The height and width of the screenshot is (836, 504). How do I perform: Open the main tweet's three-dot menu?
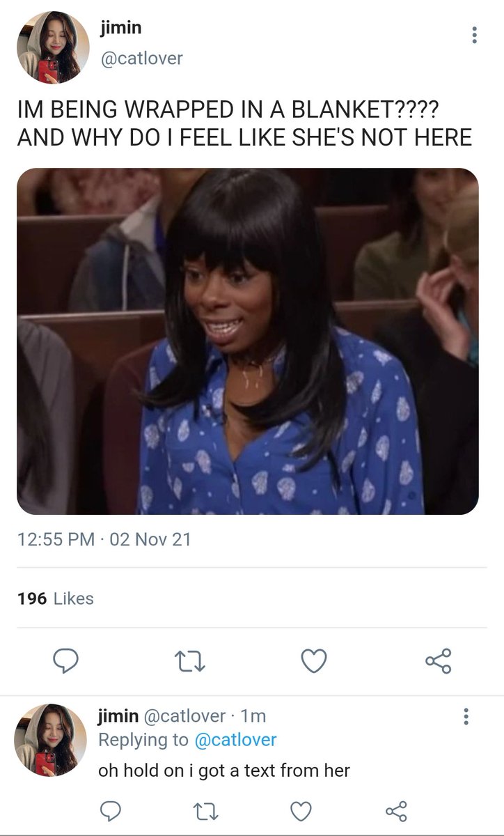tap(475, 36)
